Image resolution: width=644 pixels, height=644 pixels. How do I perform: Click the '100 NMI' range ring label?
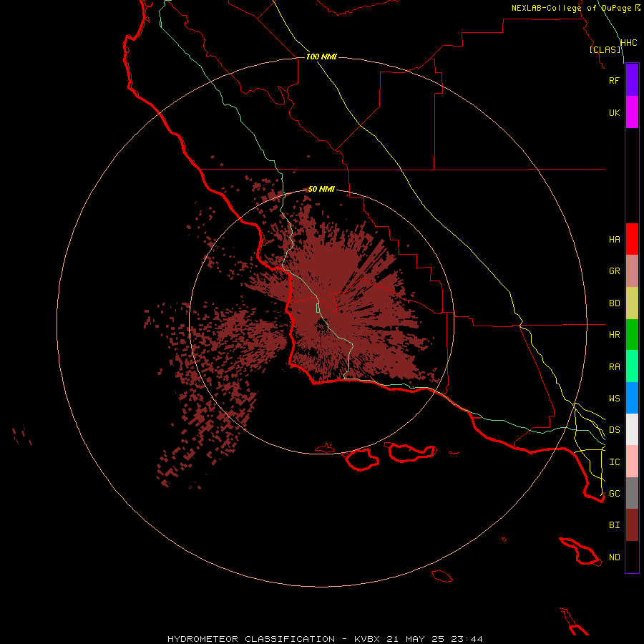(321, 57)
